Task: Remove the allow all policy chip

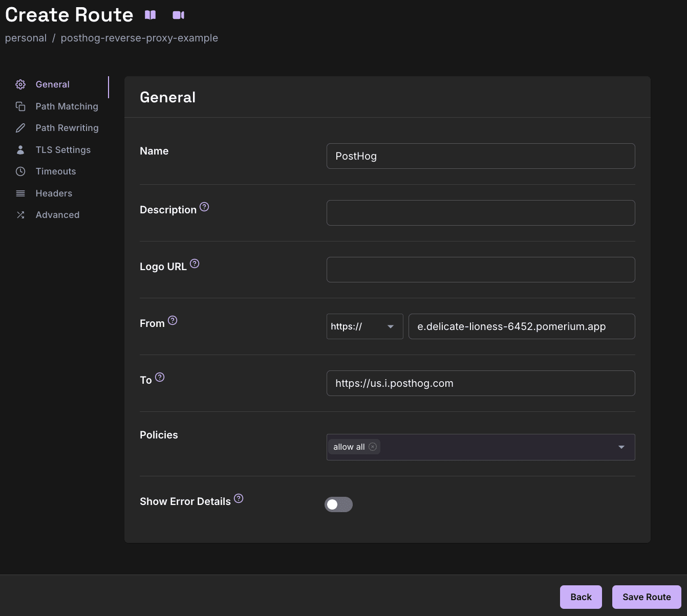Action: click(373, 447)
